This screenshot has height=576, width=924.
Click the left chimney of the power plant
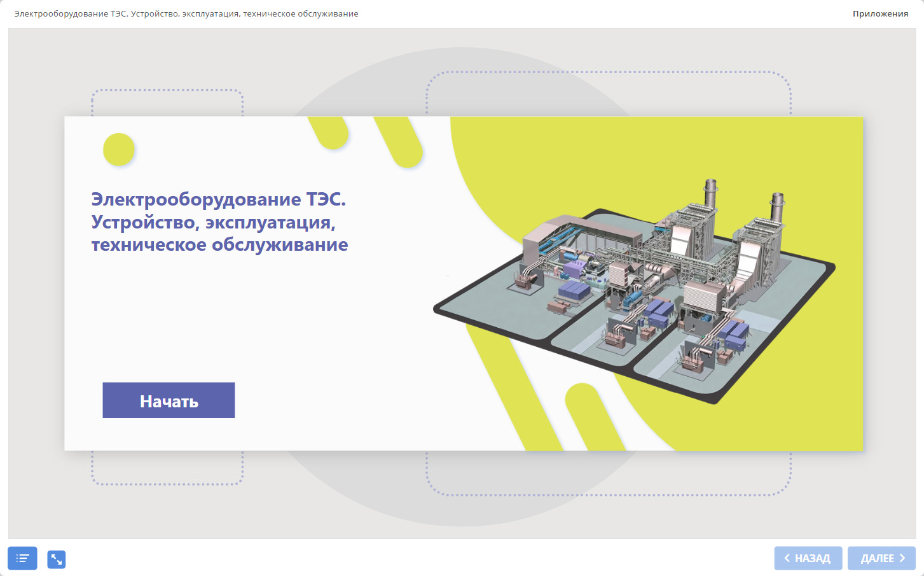coord(710,193)
